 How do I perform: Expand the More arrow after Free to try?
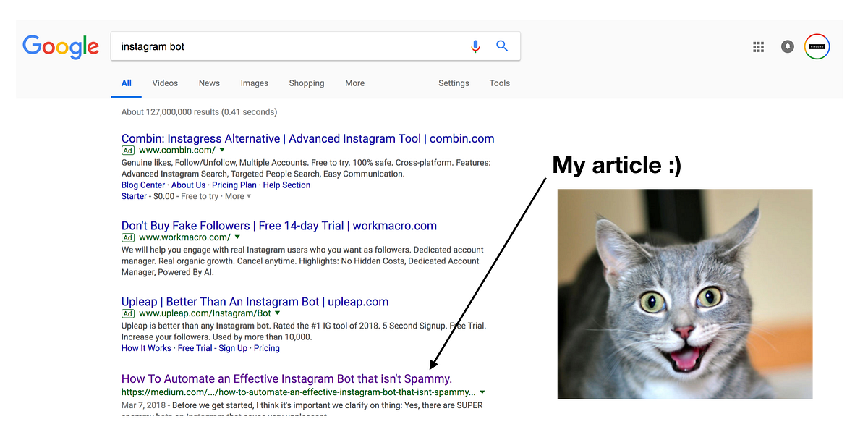point(249,196)
